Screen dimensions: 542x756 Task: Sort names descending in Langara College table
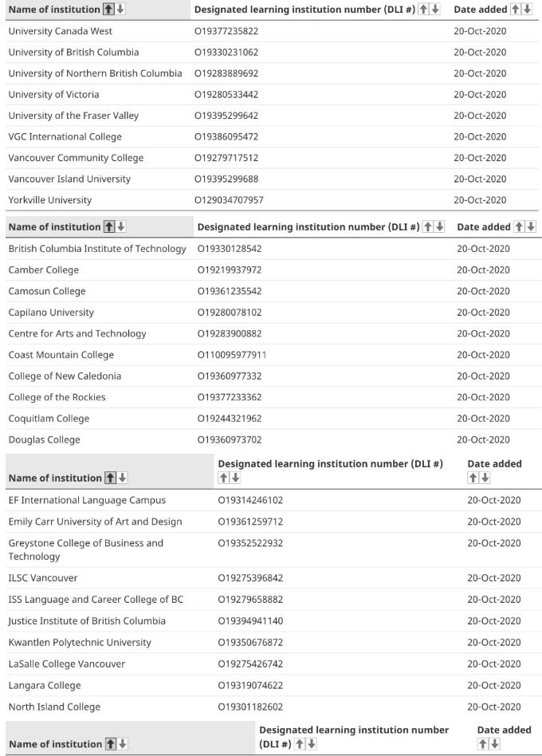(123, 478)
